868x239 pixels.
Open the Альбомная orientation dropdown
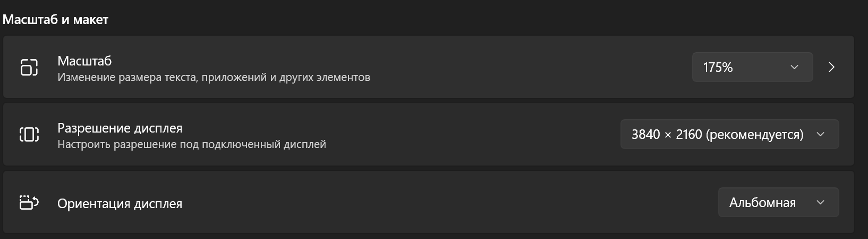tap(778, 202)
